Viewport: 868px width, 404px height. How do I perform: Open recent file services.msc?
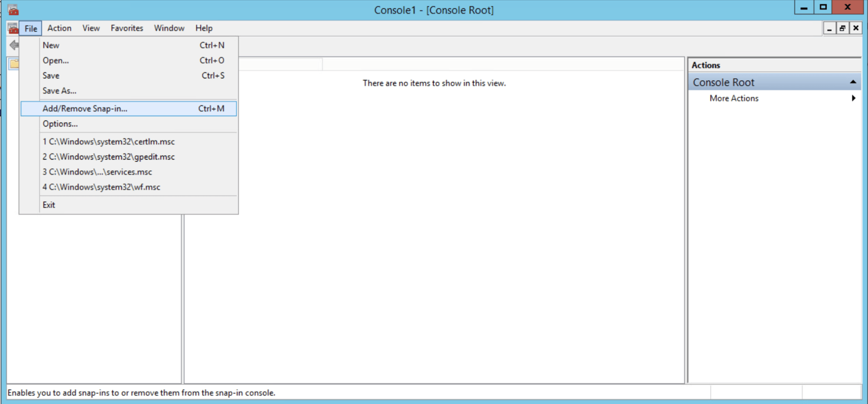(97, 172)
